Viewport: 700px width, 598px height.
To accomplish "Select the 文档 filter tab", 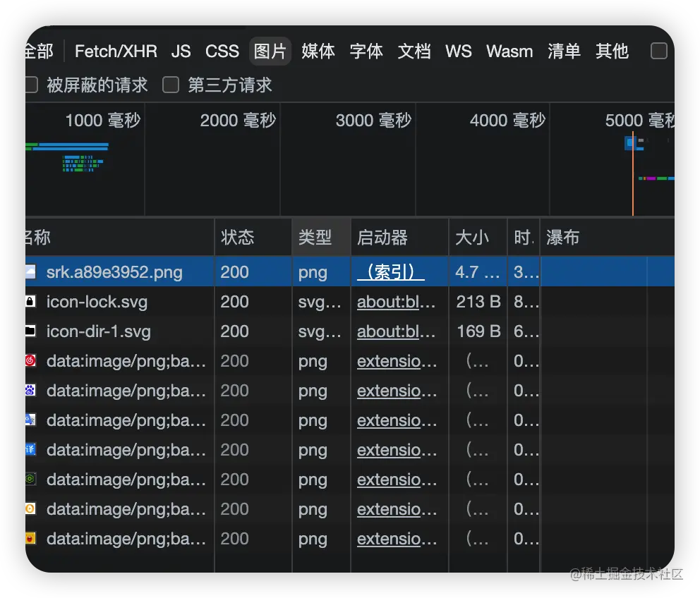I will click(414, 51).
